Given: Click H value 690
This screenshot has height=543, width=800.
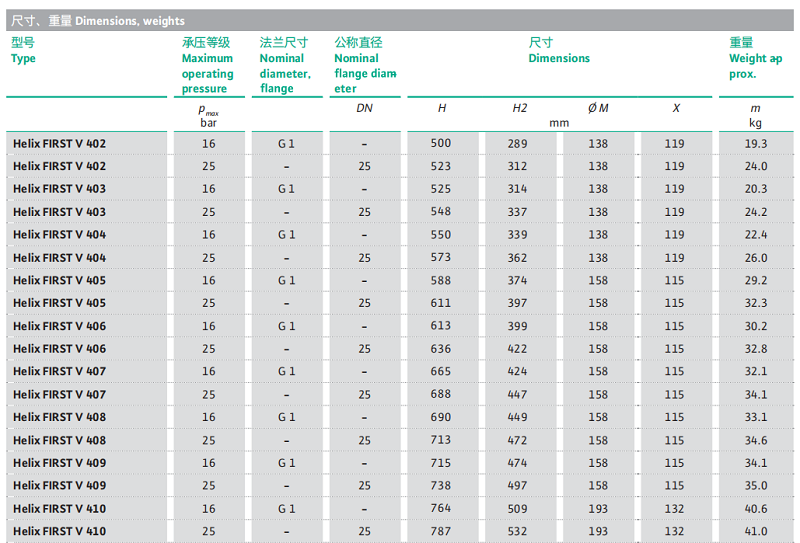Looking at the screenshot, I should pos(440,417).
